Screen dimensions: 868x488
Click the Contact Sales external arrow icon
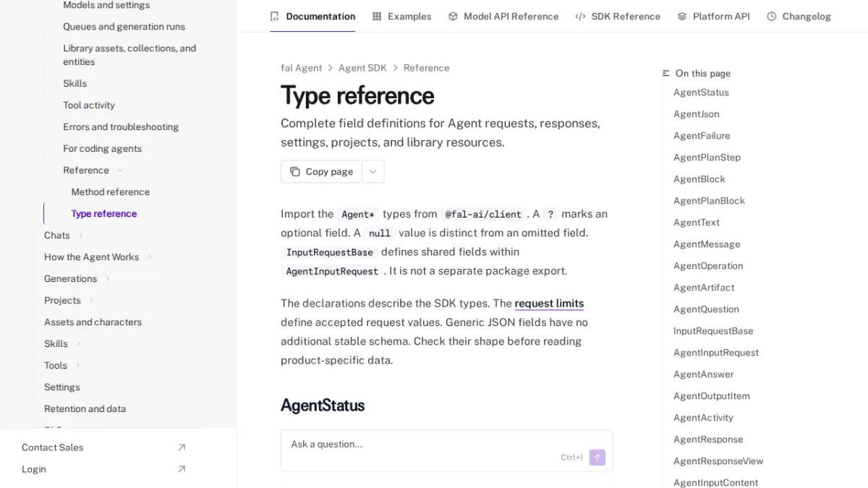(182, 448)
